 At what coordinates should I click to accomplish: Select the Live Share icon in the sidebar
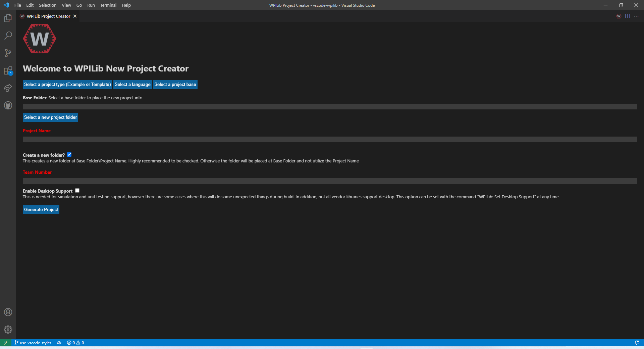(x=8, y=88)
